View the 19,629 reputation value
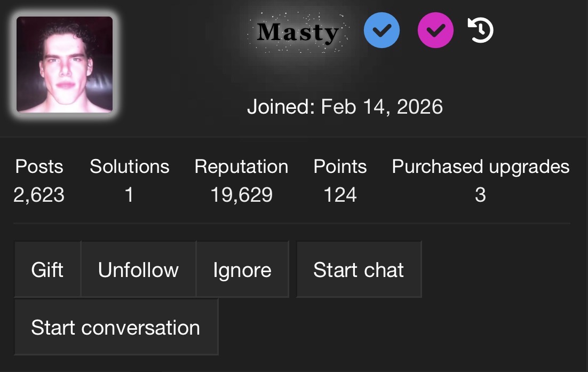 242,195
